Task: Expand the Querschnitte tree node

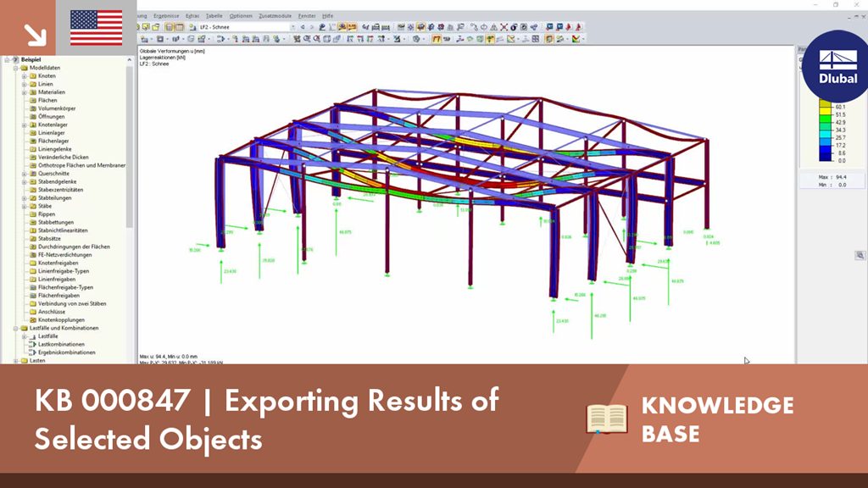Action: point(25,174)
